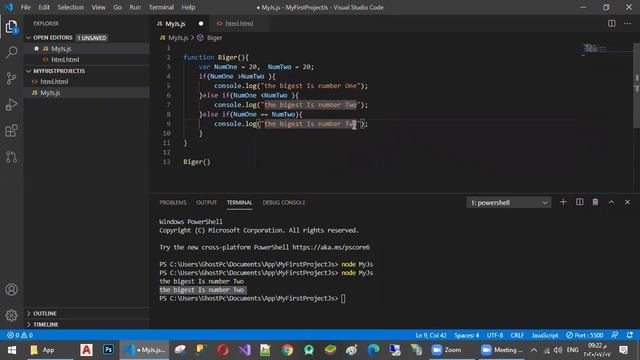This screenshot has width=640, height=360.
Task: Change file encoding UTF-8
Action: point(495,335)
